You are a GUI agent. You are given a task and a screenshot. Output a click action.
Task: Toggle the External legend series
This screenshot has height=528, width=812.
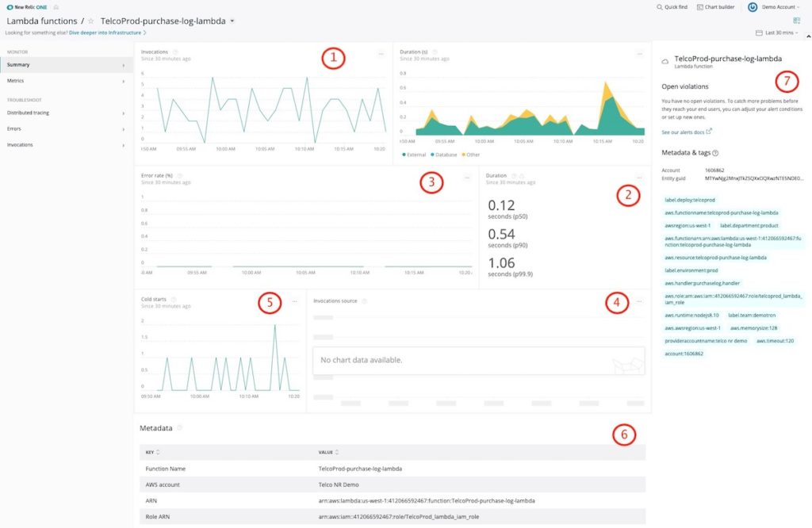click(414, 155)
